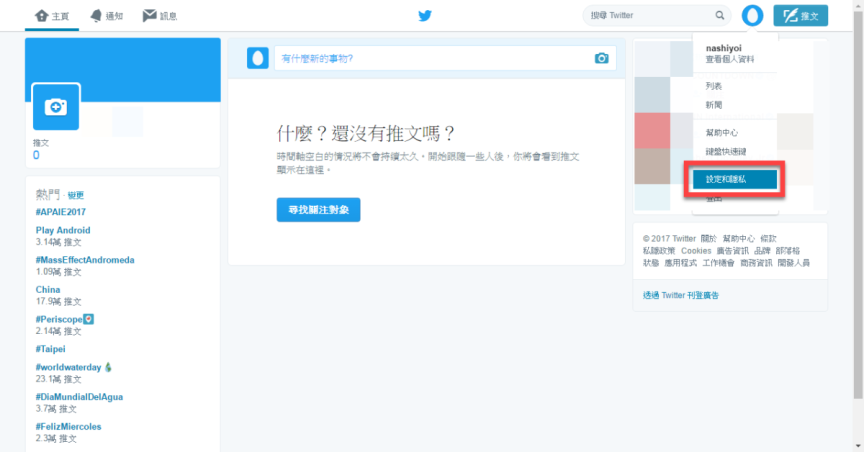Viewport: 864px width, 452px height.
Task: Click footer 廣告資訊 link
Action: (732, 251)
